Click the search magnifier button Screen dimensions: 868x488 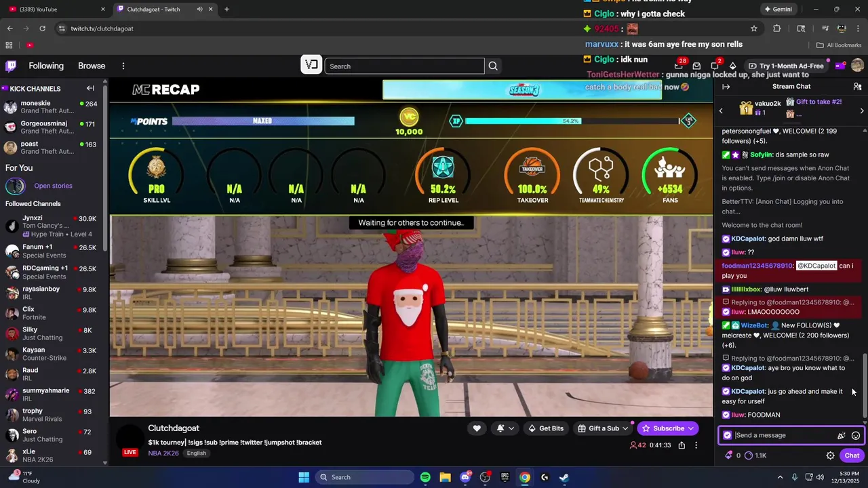pyautogui.click(x=493, y=66)
